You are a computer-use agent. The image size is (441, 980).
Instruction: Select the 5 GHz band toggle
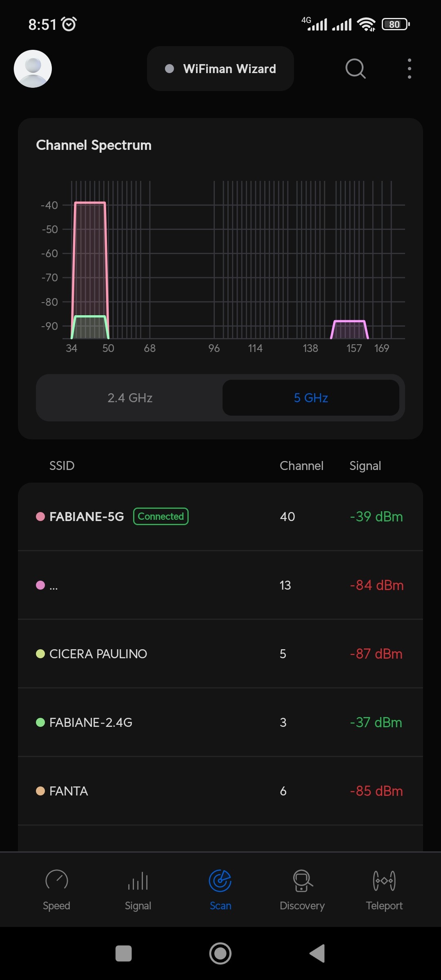tap(311, 398)
